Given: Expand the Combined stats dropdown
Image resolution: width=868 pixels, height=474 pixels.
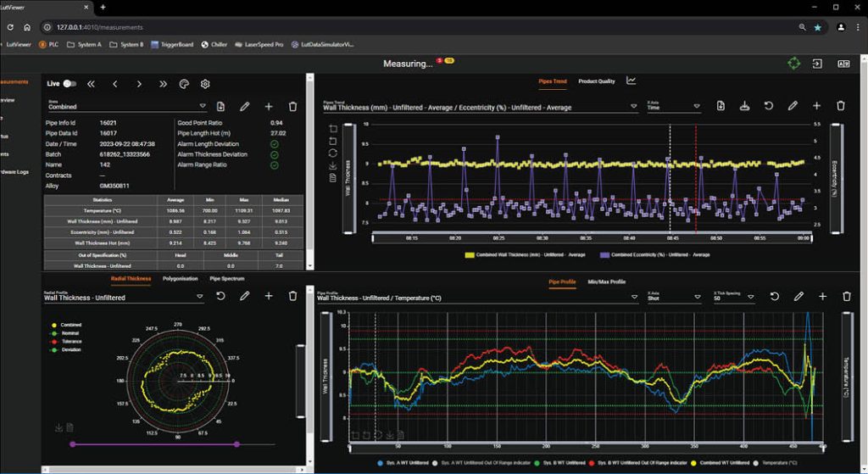Looking at the screenshot, I should tap(203, 107).
